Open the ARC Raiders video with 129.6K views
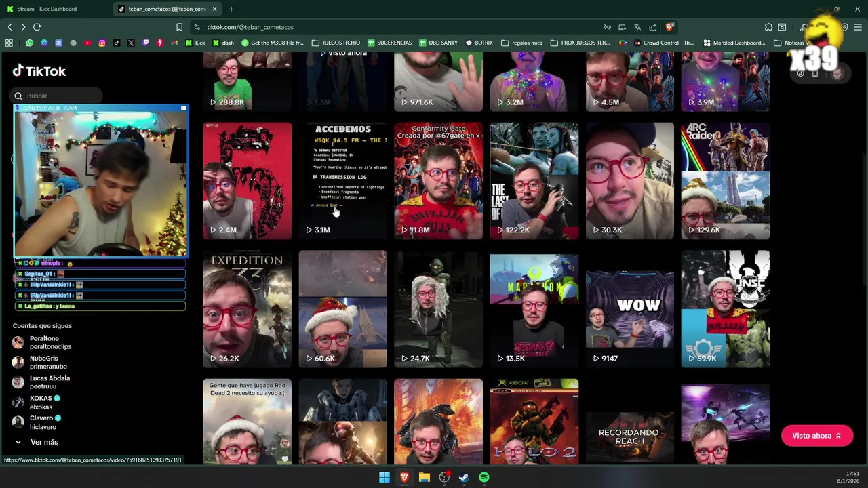This screenshot has width=868, height=488. coord(725,181)
